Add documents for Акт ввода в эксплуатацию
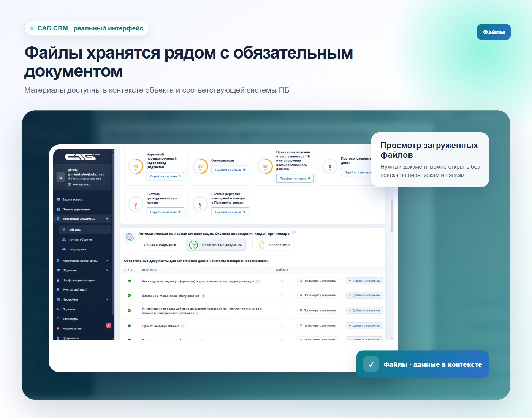This screenshot has width=532, height=418. click(x=364, y=281)
